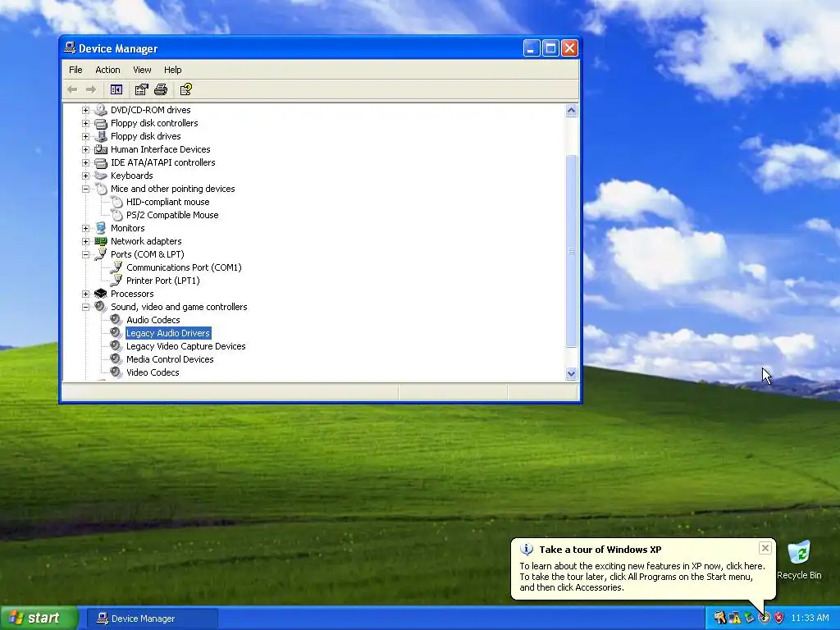Open the Start menu
This screenshot has height=630, width=840.
[39, 619]
